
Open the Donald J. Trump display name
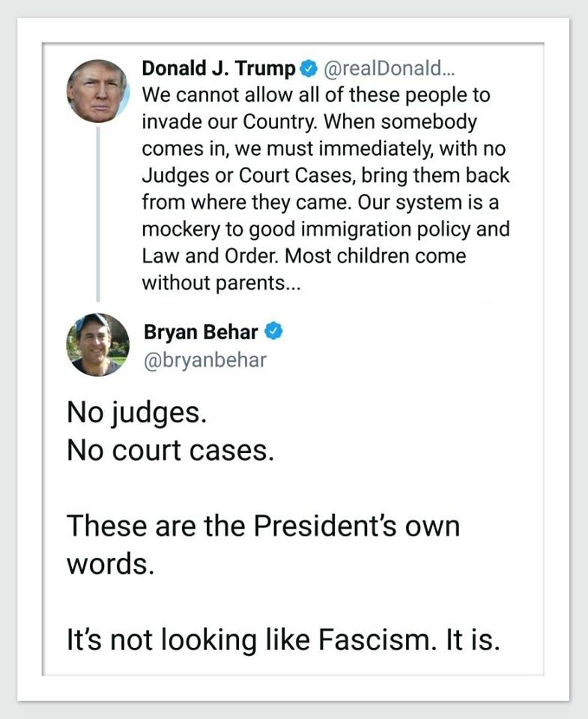pyautogui.click(x=219, y=69)
